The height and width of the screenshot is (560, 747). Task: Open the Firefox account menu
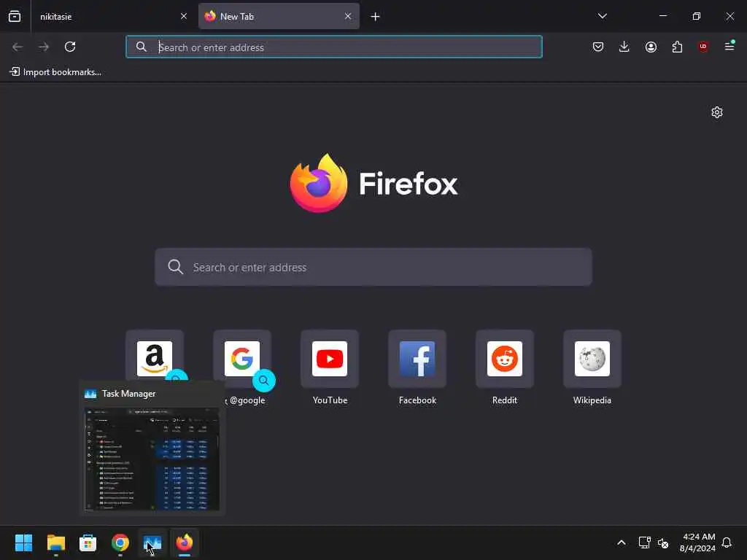click(x=651, y=47)
